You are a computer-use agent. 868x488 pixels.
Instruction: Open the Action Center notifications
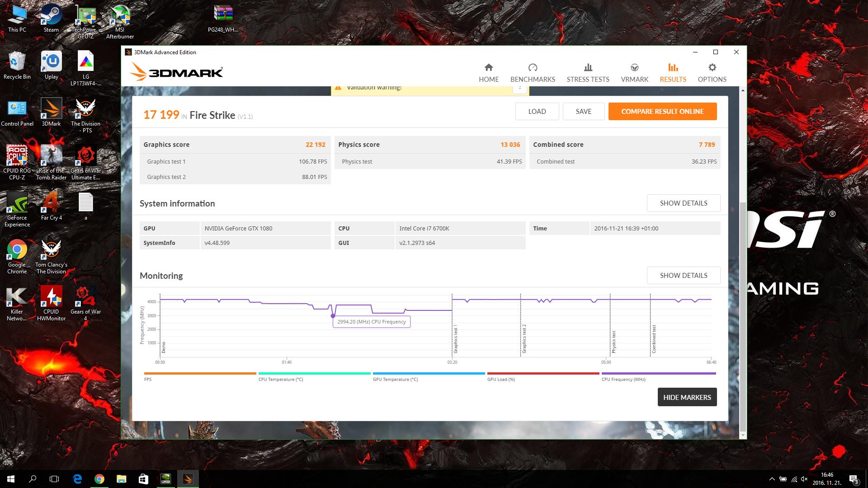tap(854, 479)
